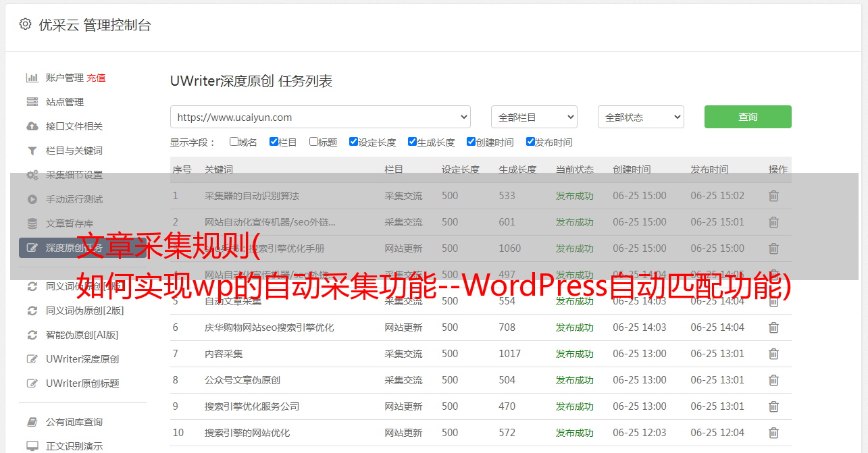Image resolution: width=868 pixels, height=453 pixels.
Task: Uncheck the 栏目 display field checkbox
Action: [x=274, y=142]
